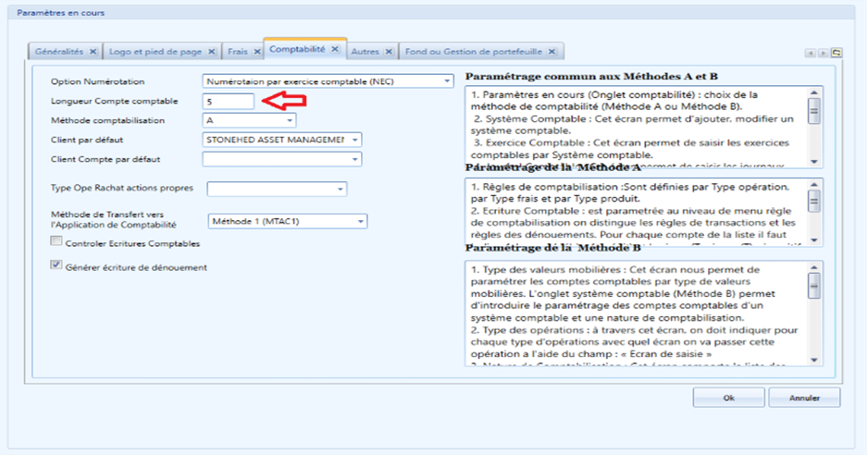Open the tab list icon at top right
The width and height of the screenshot is (868, 455).
tap(837, 53)
